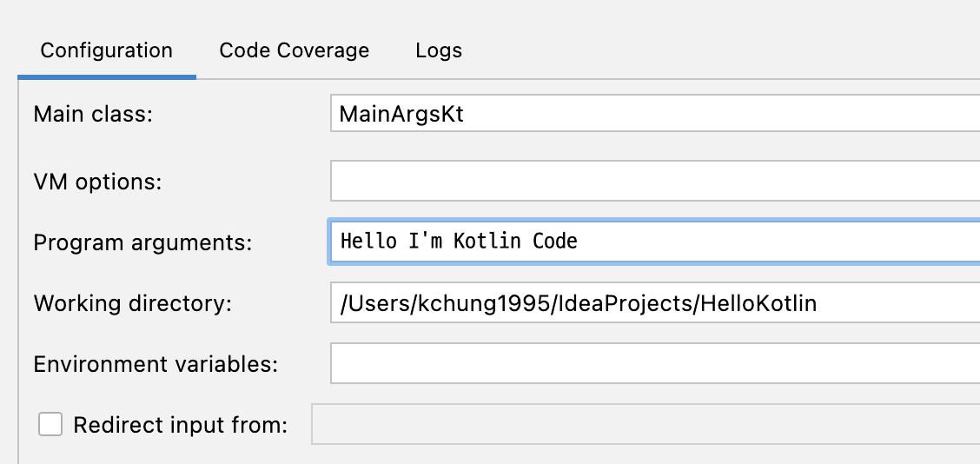The height and width of the screenshot is (464, 980).
Task: Focus the Main class field containing MainArgsKt
Action: click(x=655, y=113)
